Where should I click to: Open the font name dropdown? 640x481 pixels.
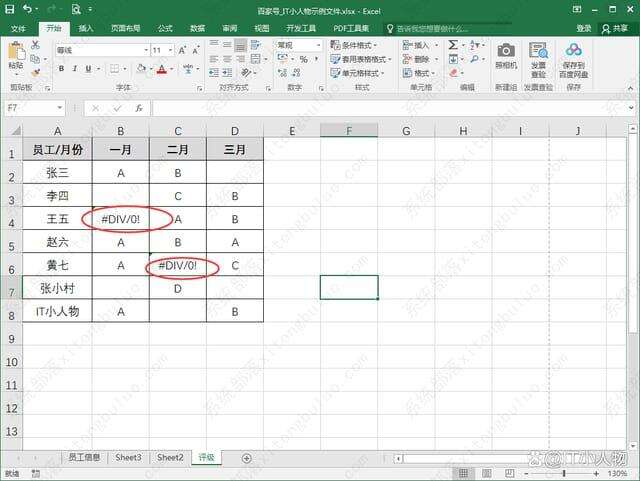(x=146, y=50)
